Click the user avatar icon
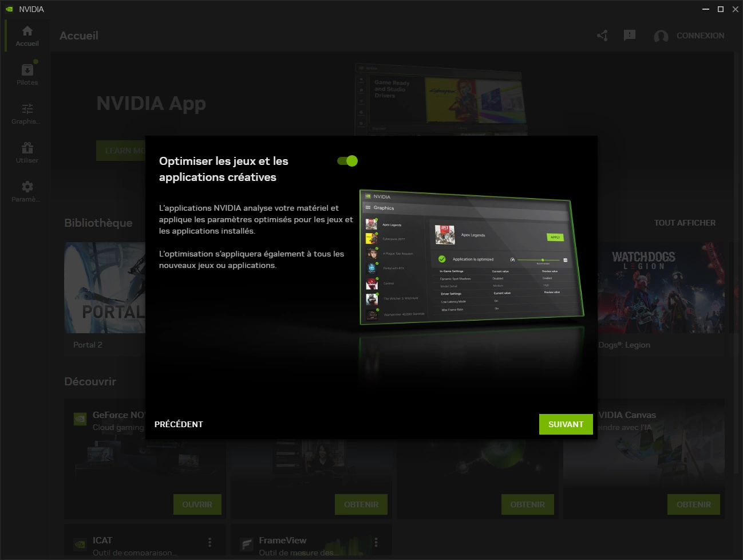The image size is (743, 560). pos(661,36)
